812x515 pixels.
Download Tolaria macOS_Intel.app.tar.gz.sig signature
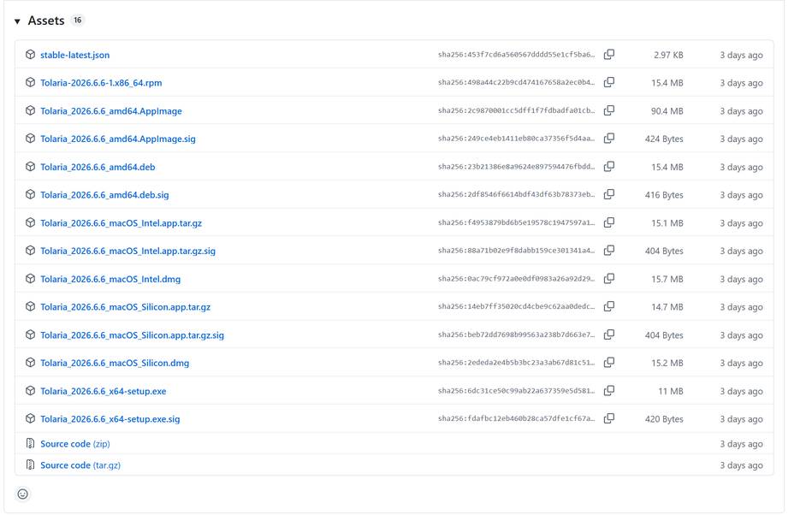127,251
